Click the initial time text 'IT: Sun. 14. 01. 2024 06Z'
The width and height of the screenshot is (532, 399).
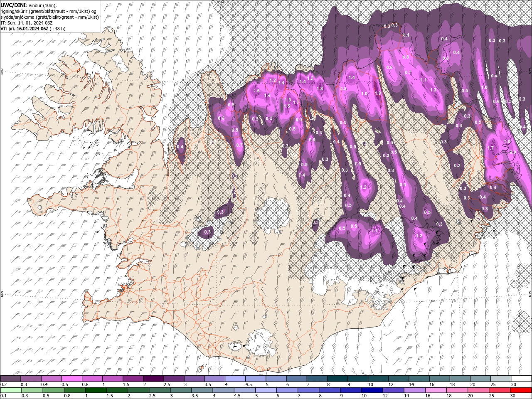click(27, 23)
